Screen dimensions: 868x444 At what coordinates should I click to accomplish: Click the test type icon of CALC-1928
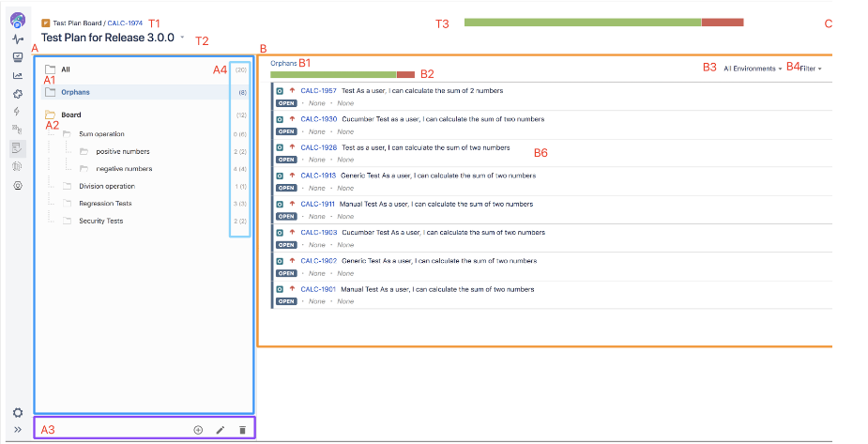point(280,147)
